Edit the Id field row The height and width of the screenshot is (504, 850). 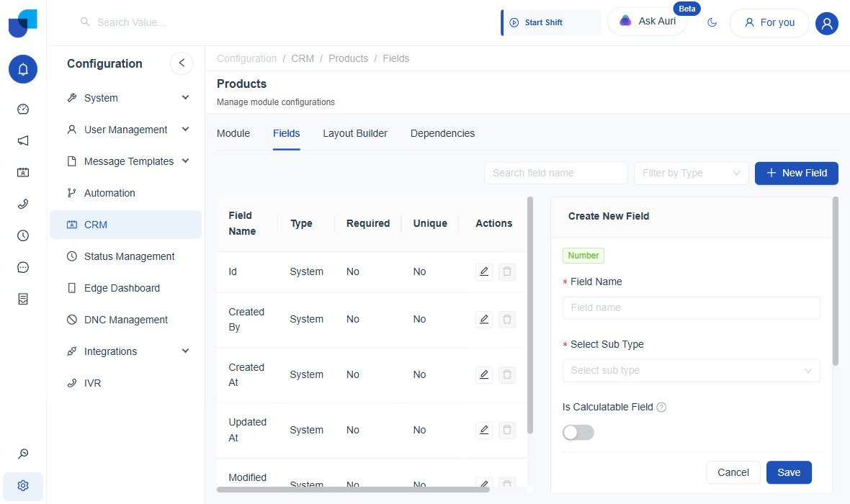pos(484,271)
